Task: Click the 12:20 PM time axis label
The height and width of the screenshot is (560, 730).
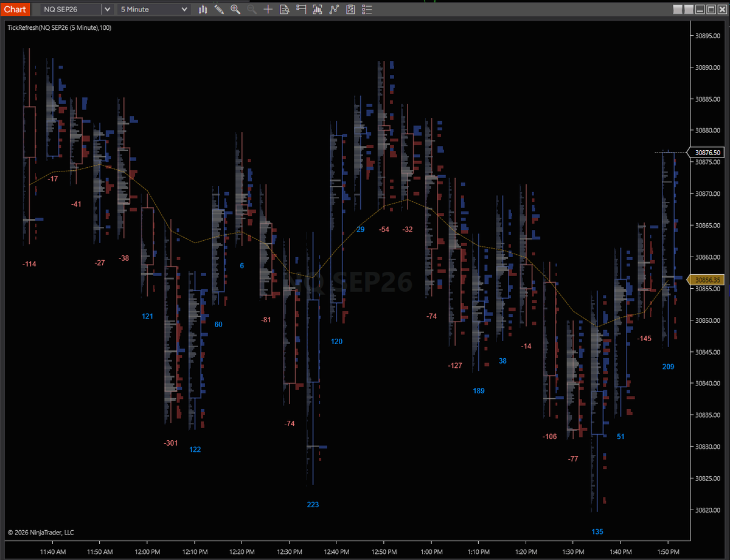Action: point(242,551)
